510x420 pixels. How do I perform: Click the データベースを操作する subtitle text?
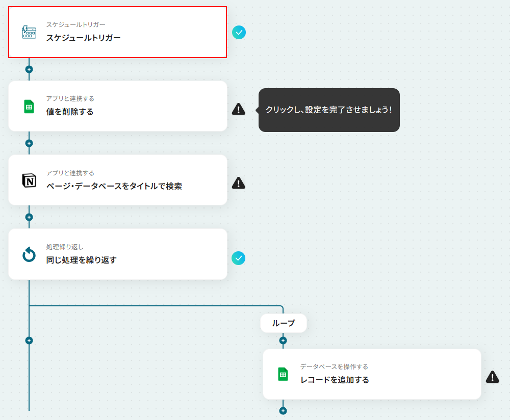[x=334, y=366]
